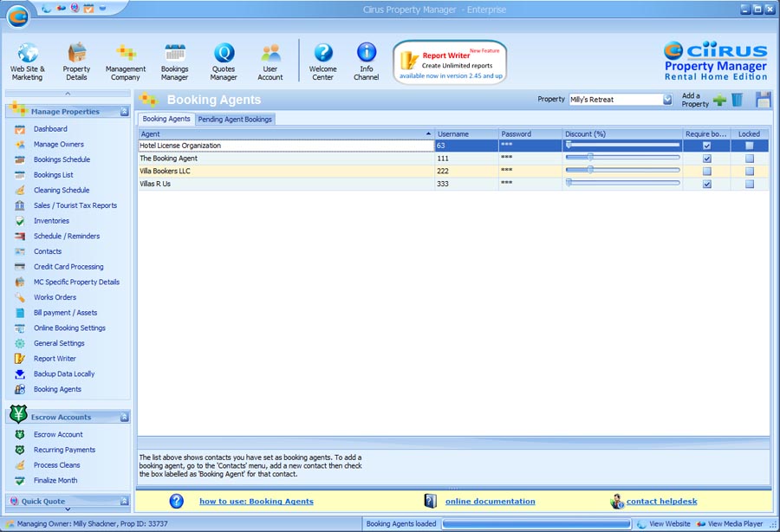Select username cell 333 for Villas R Us
Screen dimensions: 780x532
(x=466, y=184)
